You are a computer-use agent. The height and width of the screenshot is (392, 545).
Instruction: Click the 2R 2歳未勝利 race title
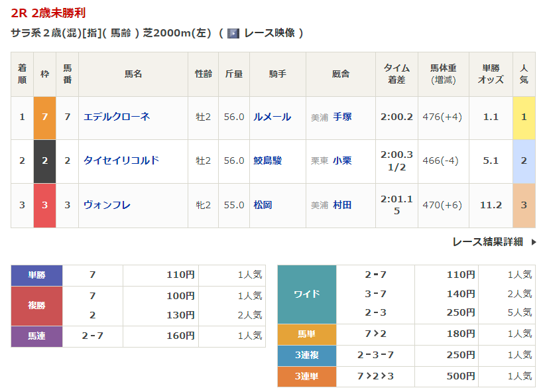coord(48,13)
